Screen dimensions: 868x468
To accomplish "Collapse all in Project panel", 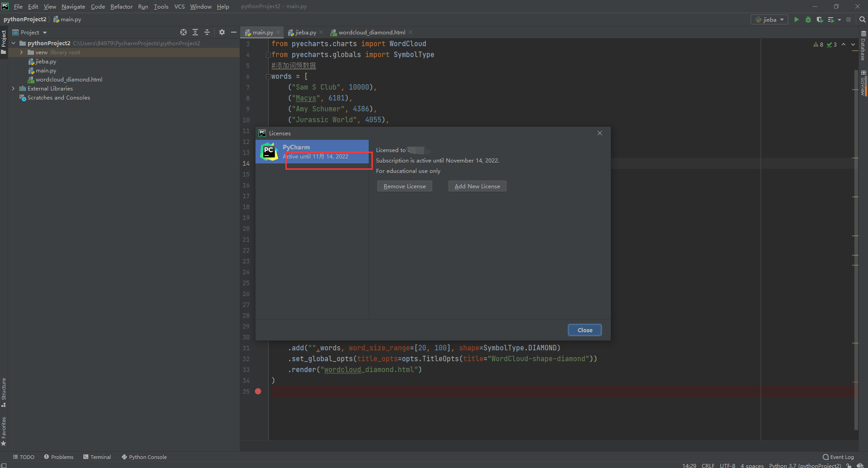I will (x=207, y=32).
